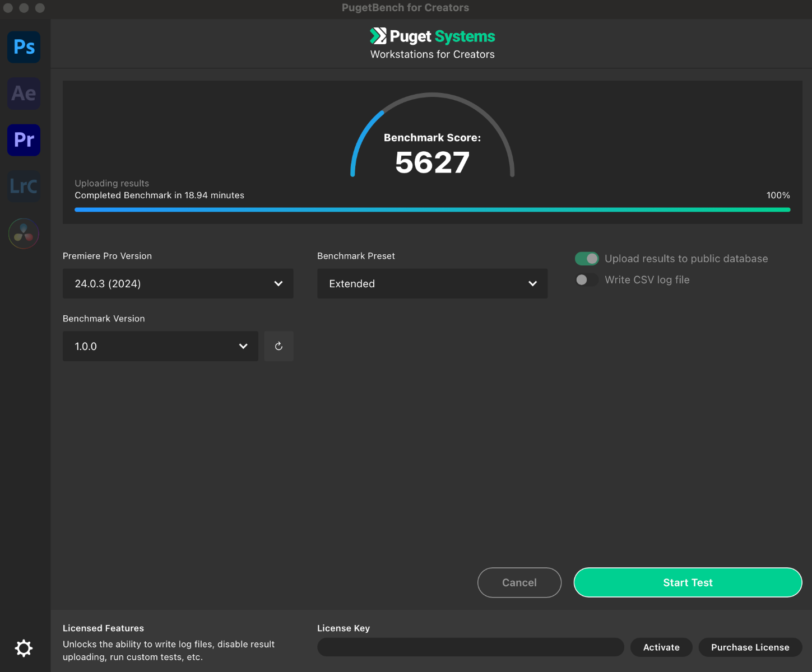Viewport: 812px width, 672px height.
Task: Click the 'License Key' label
Action: [344, 628]
